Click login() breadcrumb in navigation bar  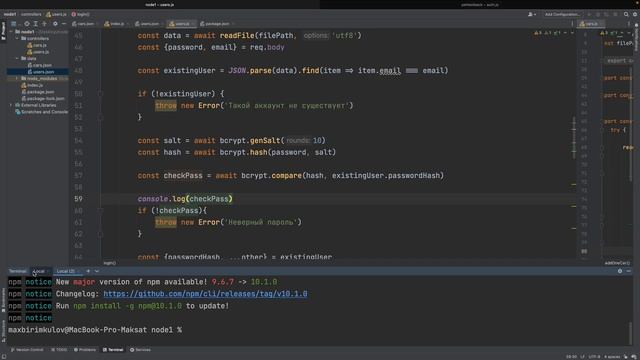81,14
